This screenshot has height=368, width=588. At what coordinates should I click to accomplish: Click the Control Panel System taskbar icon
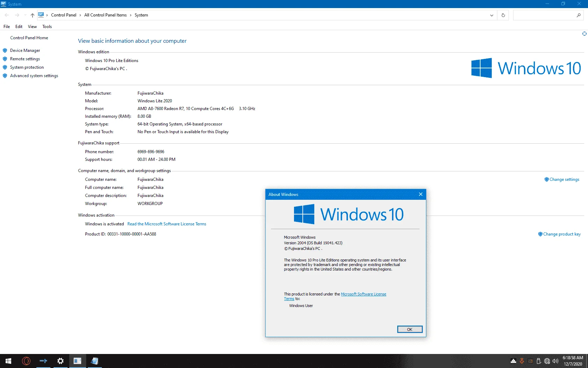coord(77,361)
